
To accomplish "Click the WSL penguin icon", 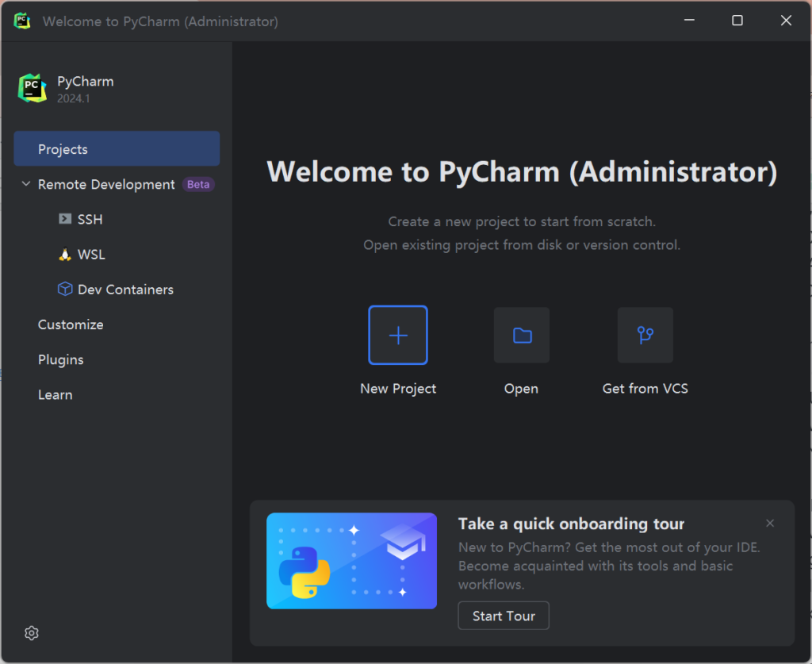I will [65, 255].
